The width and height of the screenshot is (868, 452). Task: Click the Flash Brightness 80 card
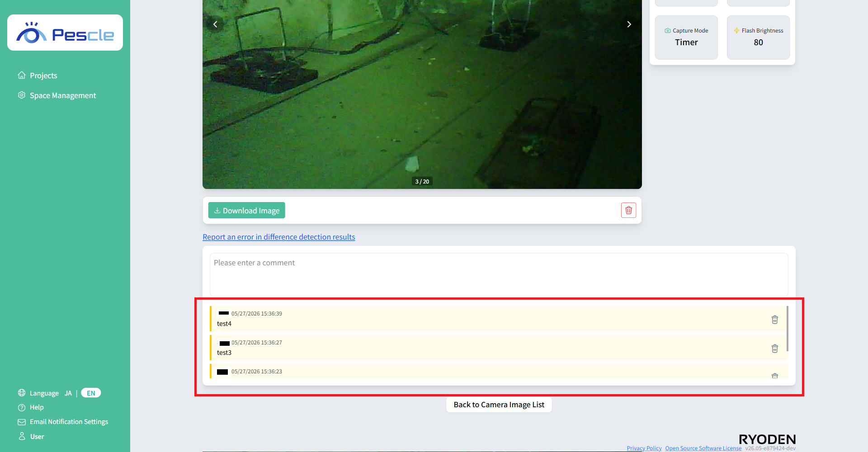tap(758, 38)
